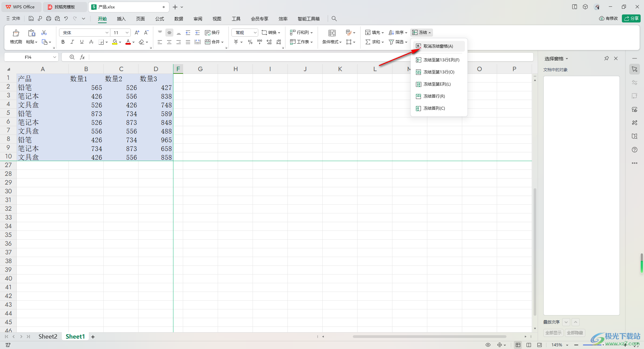Viewport: 644px width, 349px height.
Task: Click the 全部显示 show all button
Action: tap(553, 333)
